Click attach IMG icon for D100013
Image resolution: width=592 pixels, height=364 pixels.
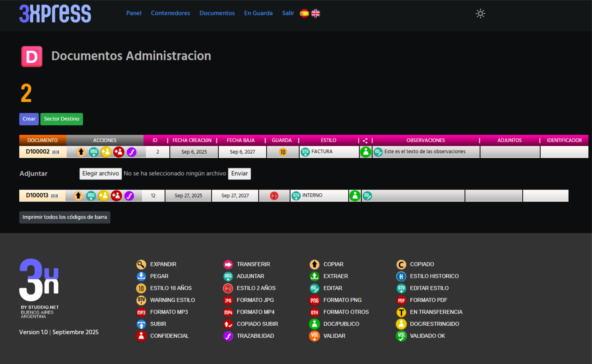click(91, 196)
